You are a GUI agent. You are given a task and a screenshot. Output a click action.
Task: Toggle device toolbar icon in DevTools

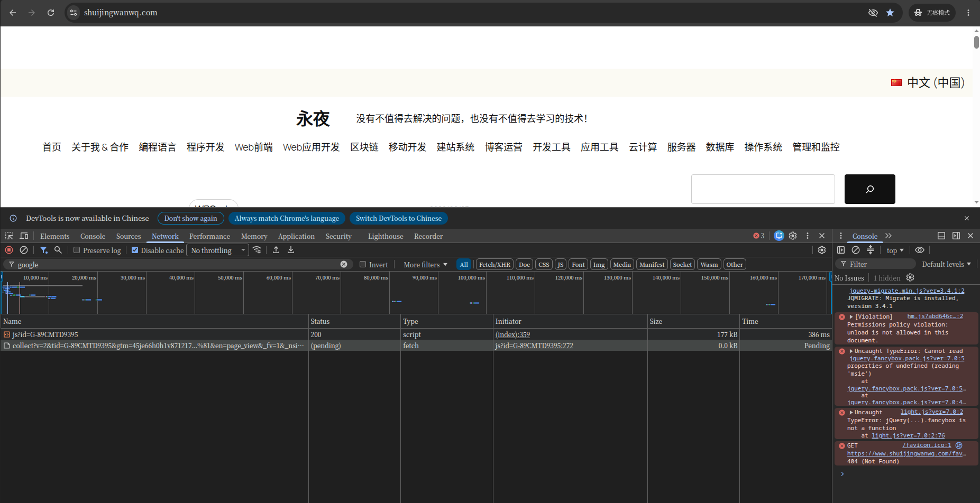24,236
